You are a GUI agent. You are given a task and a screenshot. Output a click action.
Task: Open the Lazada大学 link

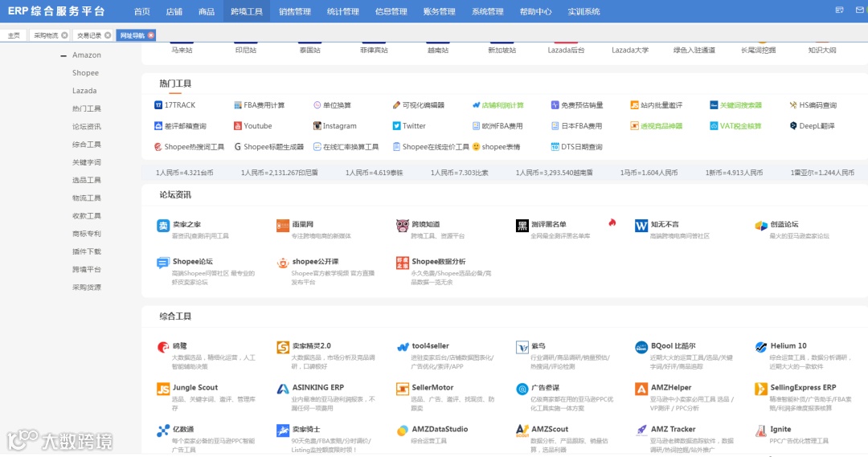tap(630, 51)
